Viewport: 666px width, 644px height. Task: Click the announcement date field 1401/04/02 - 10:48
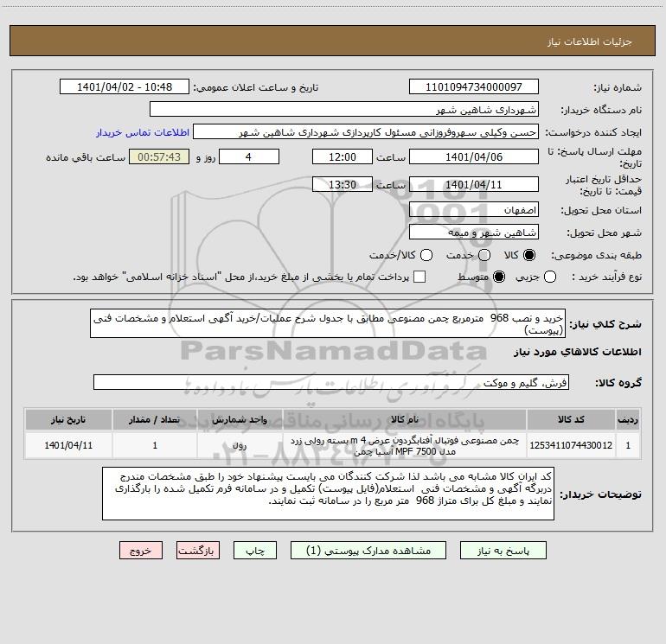point(125,87)
